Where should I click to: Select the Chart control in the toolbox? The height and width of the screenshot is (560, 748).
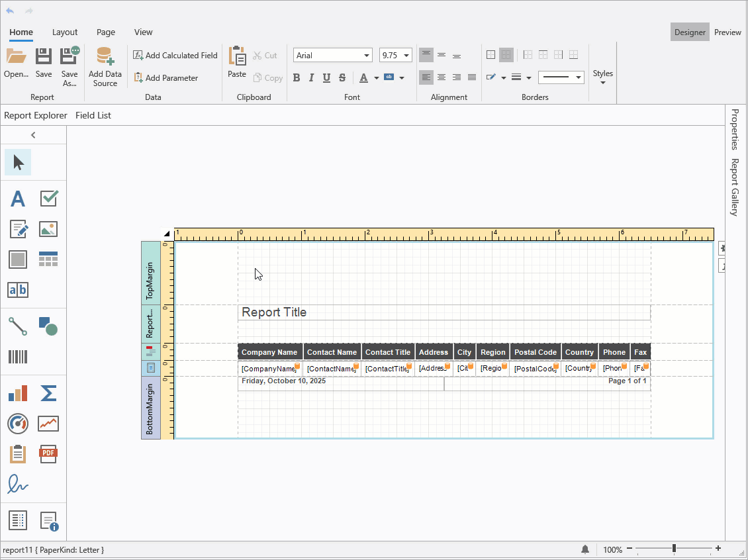click(18, 393)
